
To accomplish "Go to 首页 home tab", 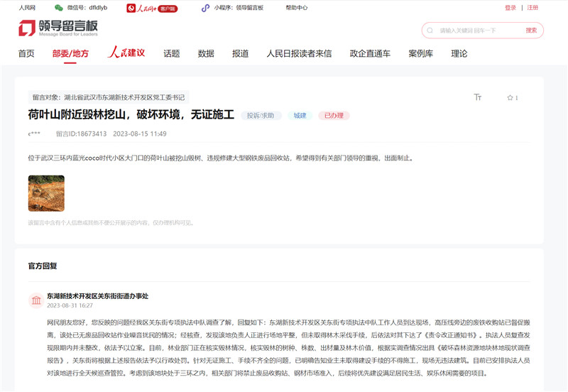I will pyautogui.click(x=26, y=54).
